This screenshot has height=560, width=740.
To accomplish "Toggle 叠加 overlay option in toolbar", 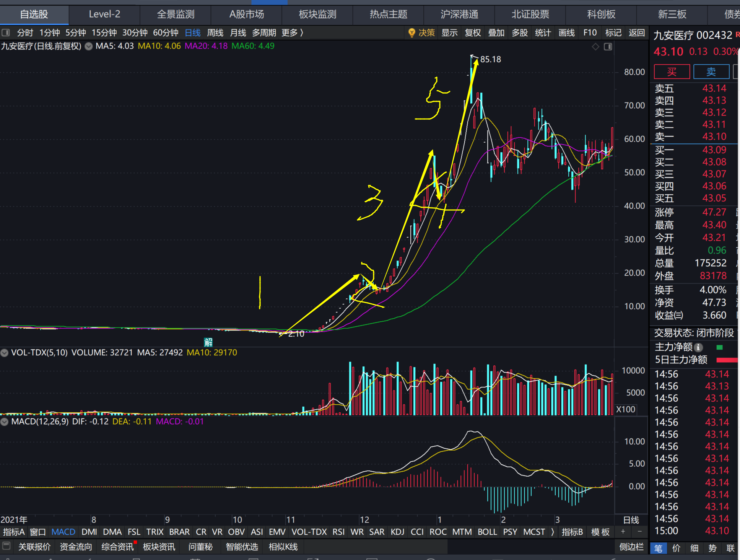I will point(496,33).
